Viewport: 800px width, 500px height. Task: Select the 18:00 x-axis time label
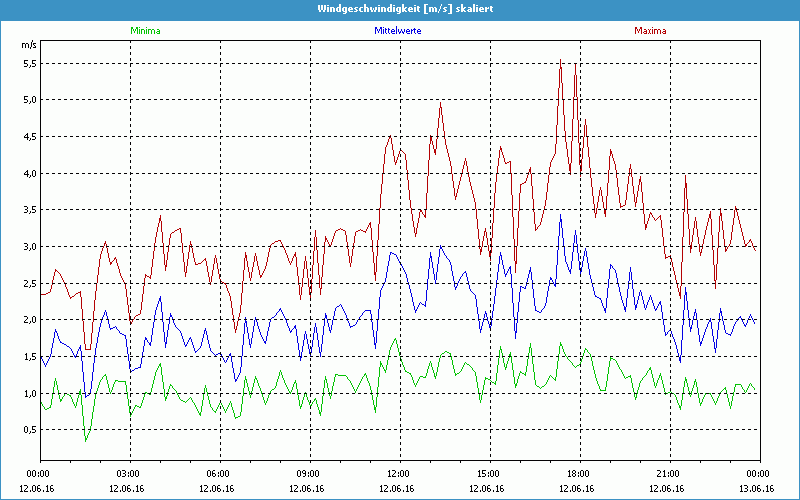pos(579,474)
